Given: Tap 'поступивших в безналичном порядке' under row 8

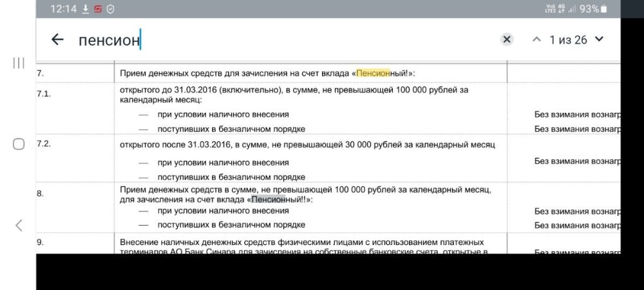Looking at the screenshot, I should point(231,225).
